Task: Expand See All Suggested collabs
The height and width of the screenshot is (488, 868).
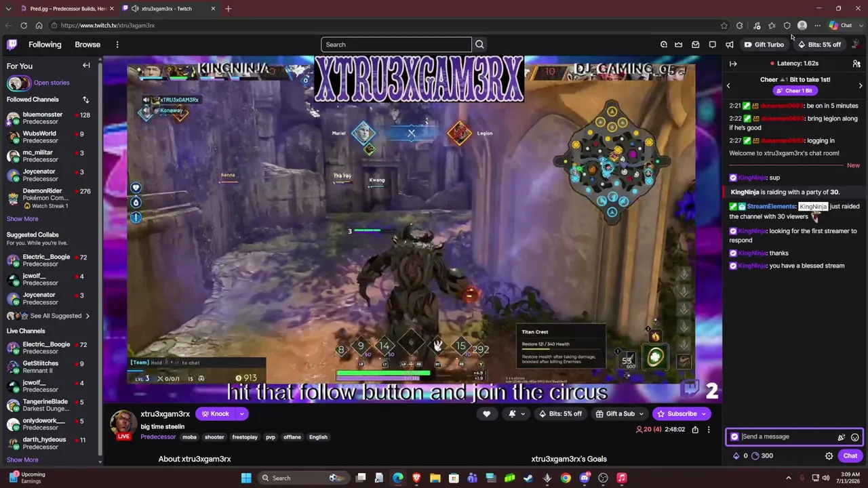Action: 47,316
